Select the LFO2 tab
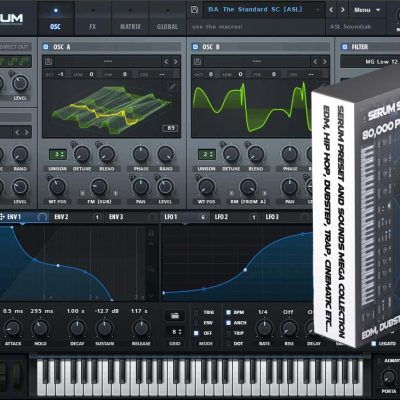The image size is (400, 400). pyautogui.click(x=235, y=217)
